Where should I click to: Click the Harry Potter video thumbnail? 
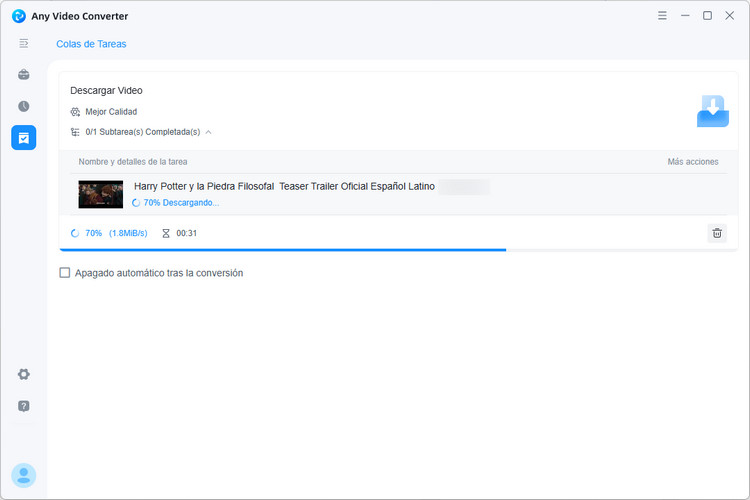click(x=100, y=194)
